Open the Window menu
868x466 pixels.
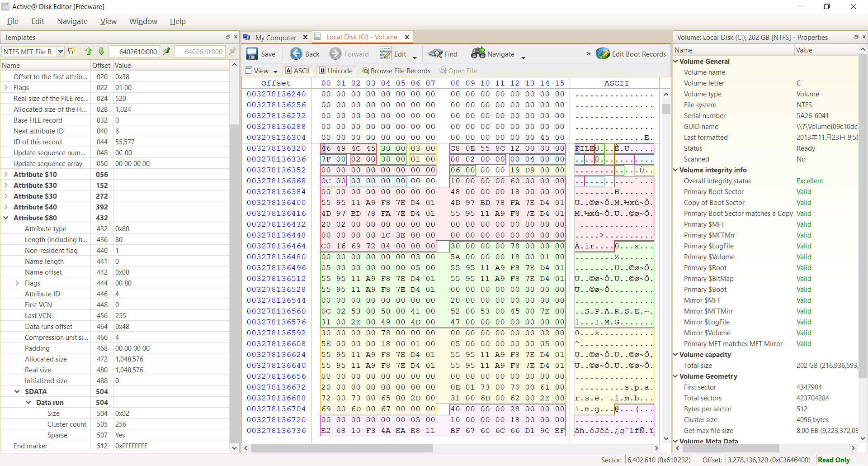click(143, 21)
